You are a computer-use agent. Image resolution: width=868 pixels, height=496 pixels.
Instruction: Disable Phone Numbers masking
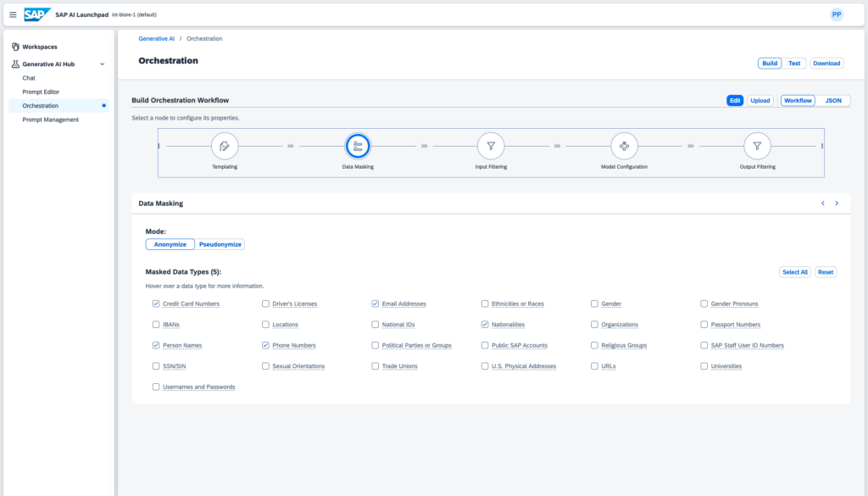(x=265, y=345)
